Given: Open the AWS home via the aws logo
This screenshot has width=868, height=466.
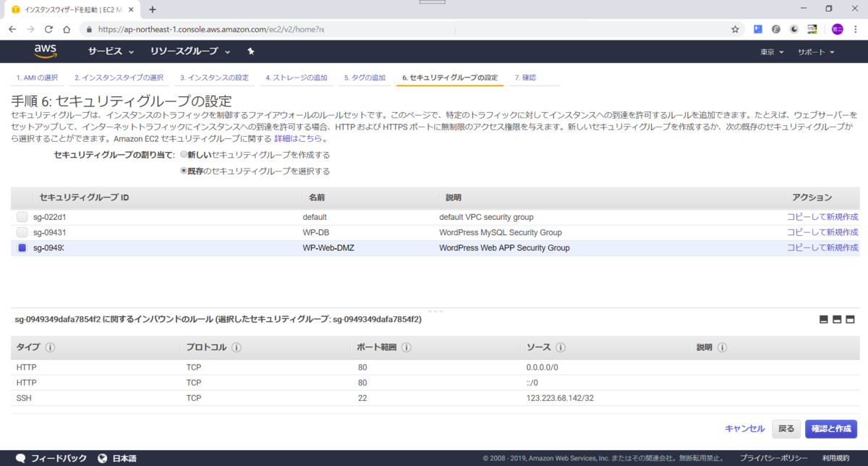Looking at the screenshot, I should click(46, 51).
